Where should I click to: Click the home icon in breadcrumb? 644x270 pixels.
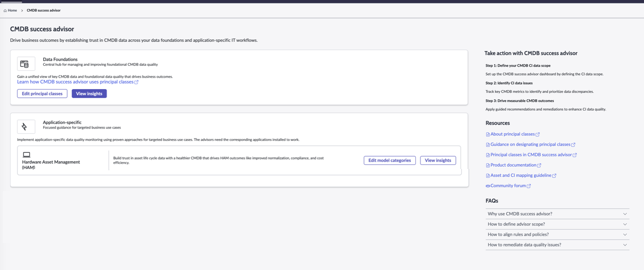tap(5, 10)
